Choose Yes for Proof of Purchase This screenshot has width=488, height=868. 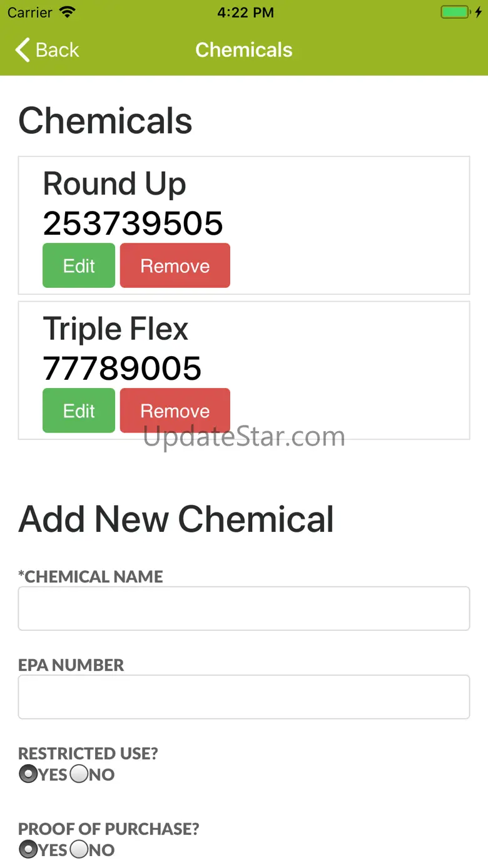pos(28,849)
